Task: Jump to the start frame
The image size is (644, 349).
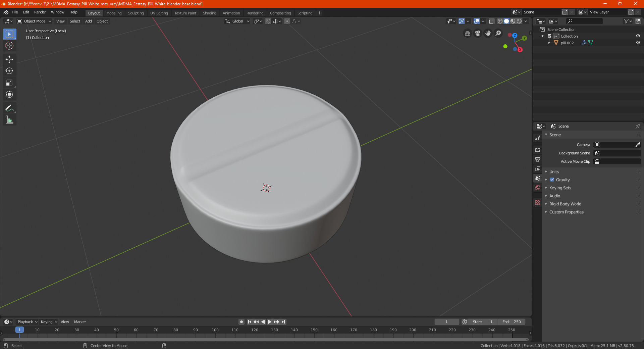Action: [x=250, y=322]
